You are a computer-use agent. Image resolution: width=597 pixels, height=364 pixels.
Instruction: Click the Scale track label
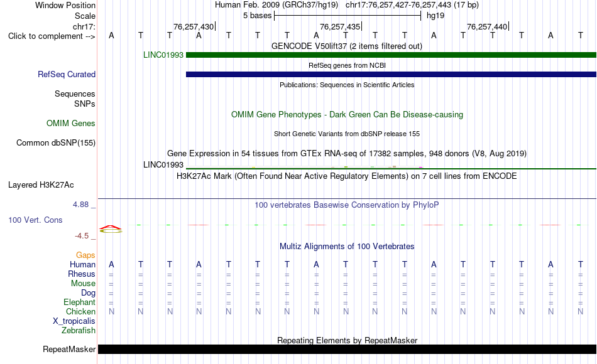click(x=85, y=16)
